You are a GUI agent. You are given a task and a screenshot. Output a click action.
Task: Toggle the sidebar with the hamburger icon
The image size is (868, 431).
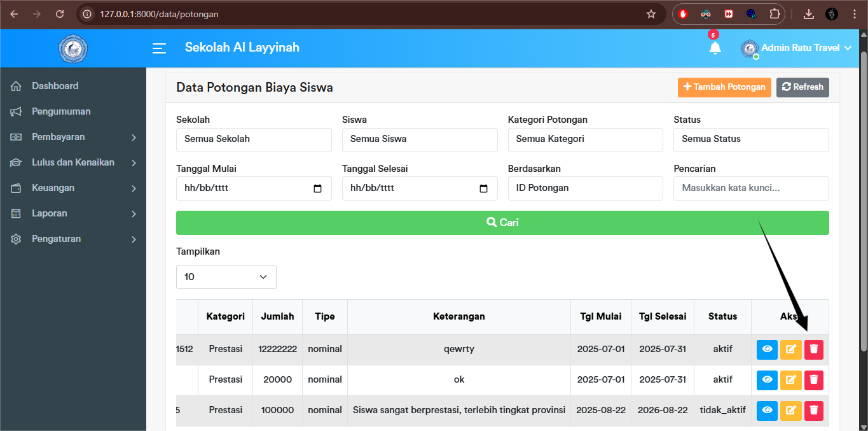158,48
